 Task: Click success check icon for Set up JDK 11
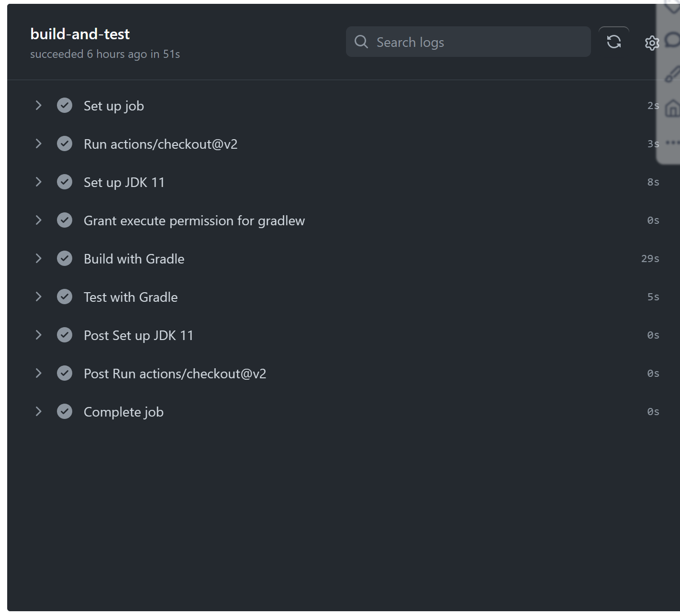coord(65,182)
